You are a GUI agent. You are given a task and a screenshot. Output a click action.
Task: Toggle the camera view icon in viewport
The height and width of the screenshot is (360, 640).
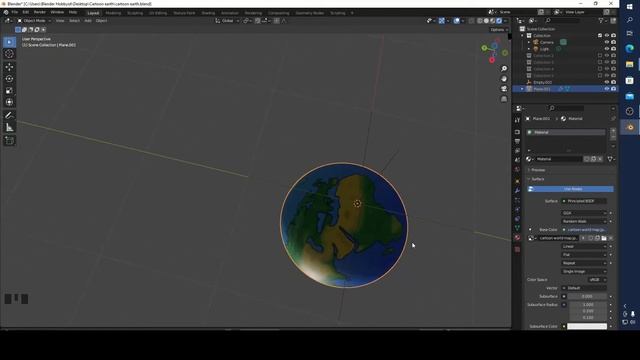[504, 89]
